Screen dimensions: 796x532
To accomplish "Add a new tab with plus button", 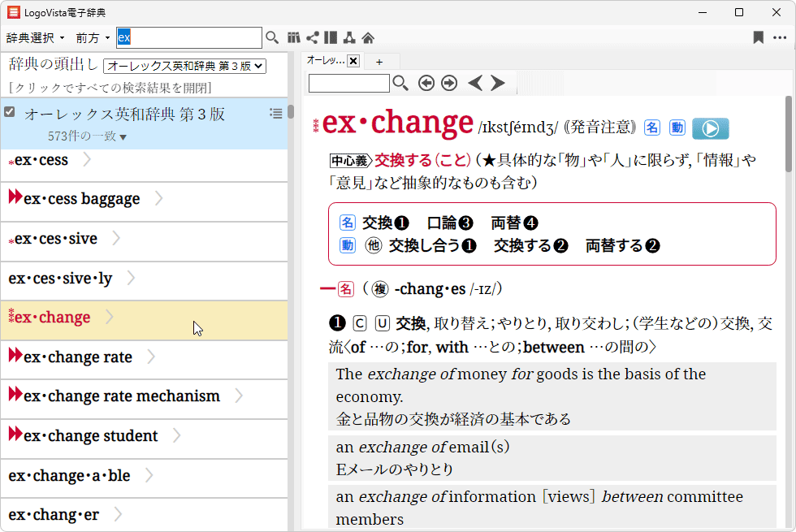I will click(x=379, y=61).
